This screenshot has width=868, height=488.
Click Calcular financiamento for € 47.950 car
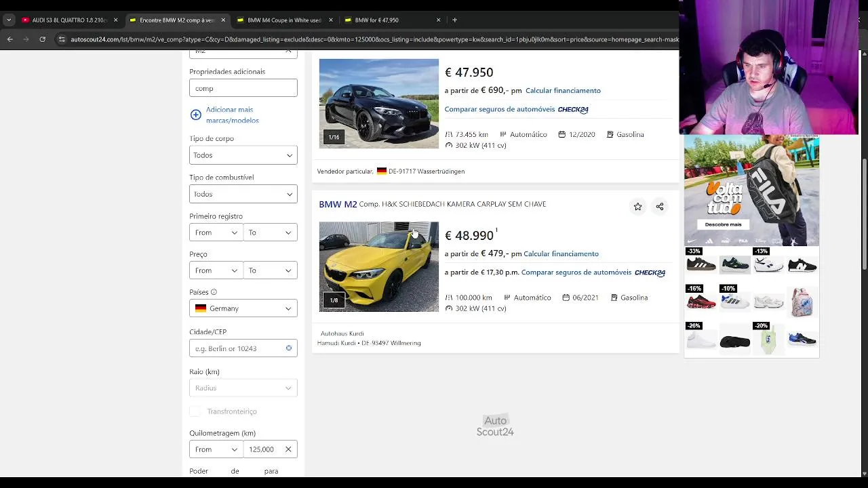click(x=563, y=90)
